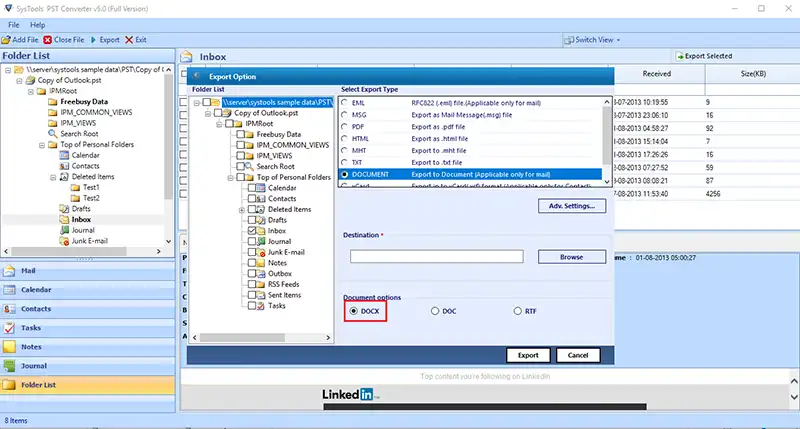Select Contacts in the navigation pane
This screenshot has height=429, width=800.
coord(88,309)
